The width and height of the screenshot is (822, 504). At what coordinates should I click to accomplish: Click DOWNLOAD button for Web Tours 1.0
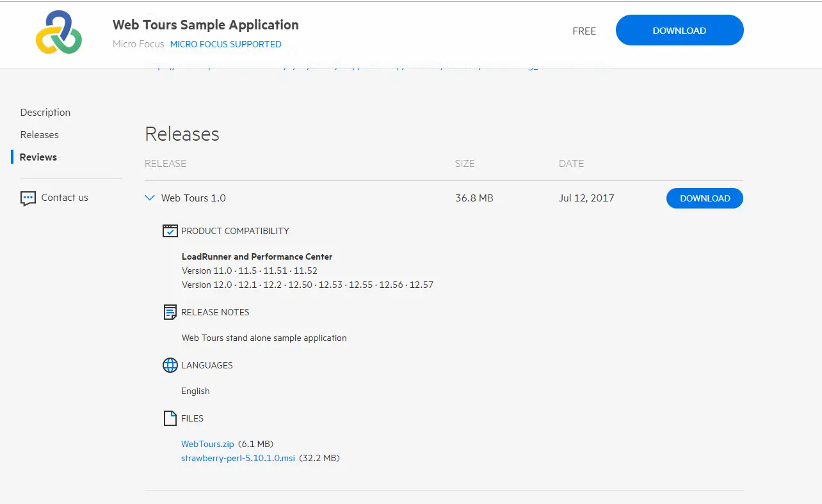click(705, 198)
